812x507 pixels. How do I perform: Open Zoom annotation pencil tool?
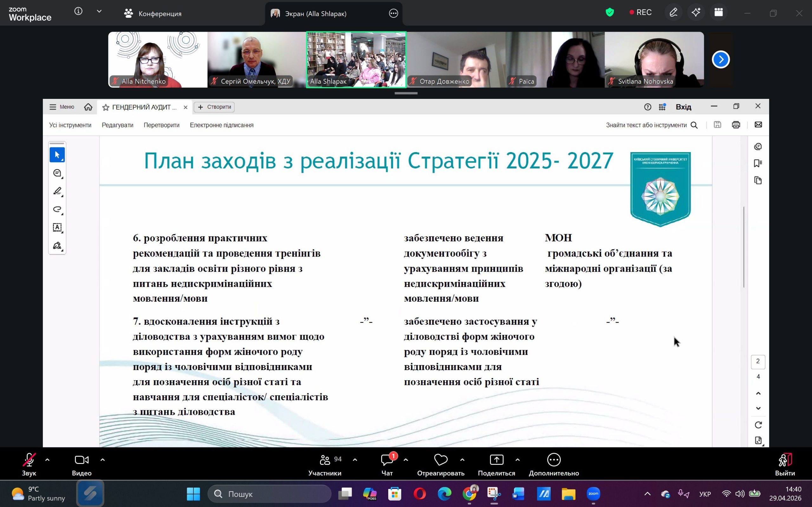point(673,13)
